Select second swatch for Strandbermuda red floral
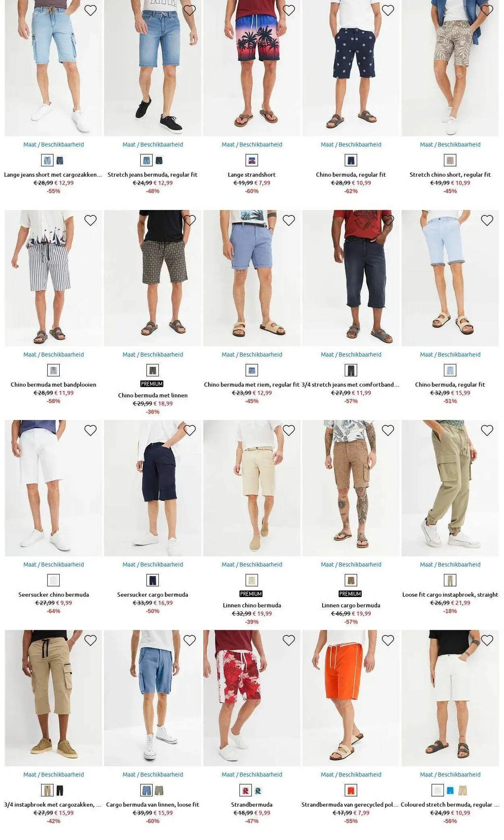Screen dimensions: 504x840 (258, 790)
